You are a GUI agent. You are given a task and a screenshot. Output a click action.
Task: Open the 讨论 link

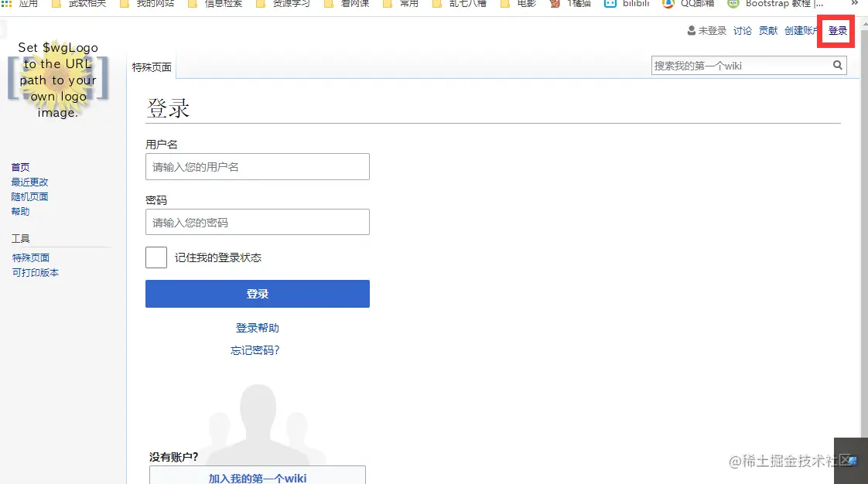coord(743,31)
